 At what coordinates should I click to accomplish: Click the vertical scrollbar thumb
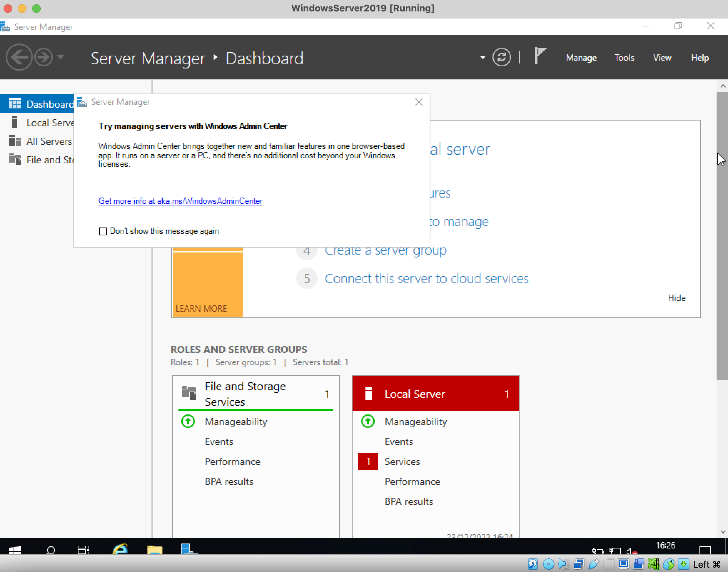point(722,235)
